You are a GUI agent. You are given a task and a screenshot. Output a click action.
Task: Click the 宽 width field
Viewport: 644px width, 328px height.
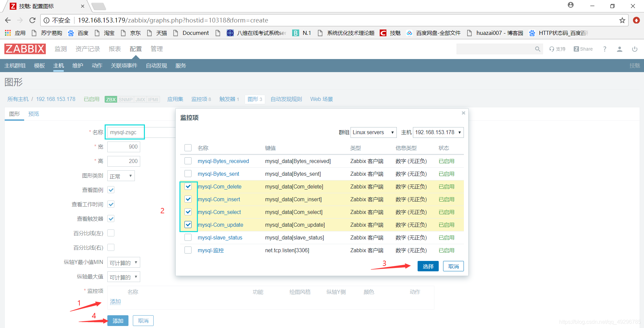pos(124,147)
